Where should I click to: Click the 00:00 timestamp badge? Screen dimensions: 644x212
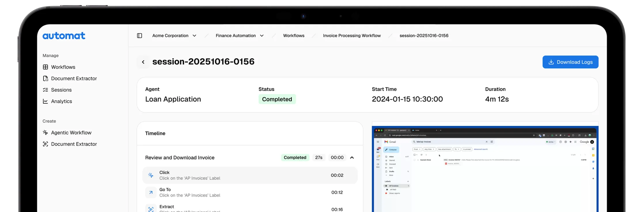pos(337,158)
